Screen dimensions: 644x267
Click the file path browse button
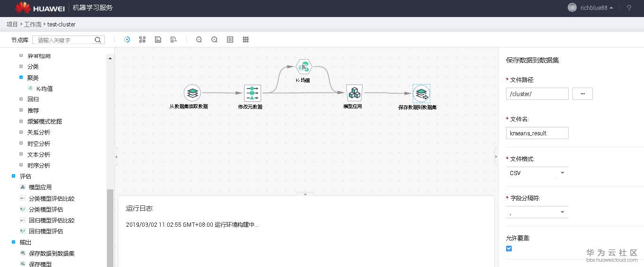pyautogui.click(x=583, y=94)
